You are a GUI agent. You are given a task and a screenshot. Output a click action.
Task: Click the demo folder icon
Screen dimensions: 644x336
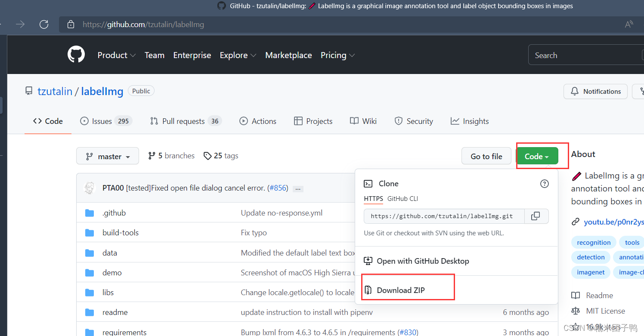pos(90,273)
